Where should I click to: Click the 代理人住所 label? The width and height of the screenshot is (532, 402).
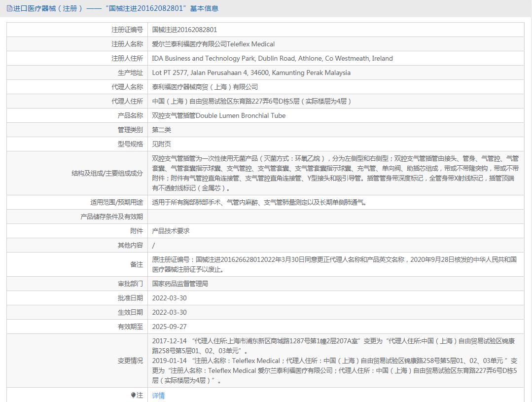127,101
